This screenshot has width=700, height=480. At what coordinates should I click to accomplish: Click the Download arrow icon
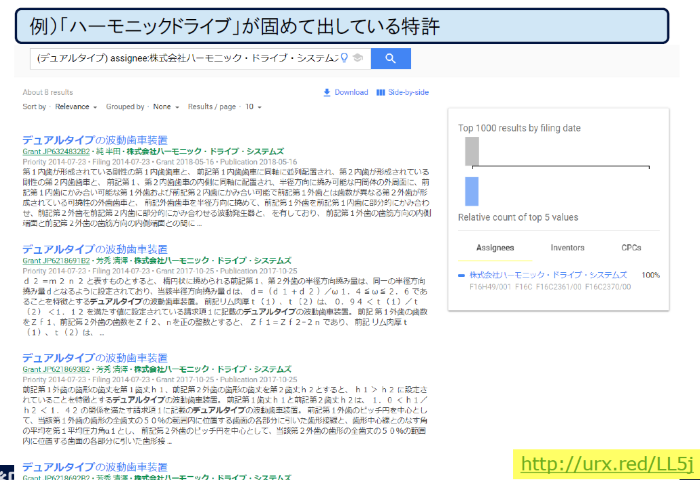[327, 92]
